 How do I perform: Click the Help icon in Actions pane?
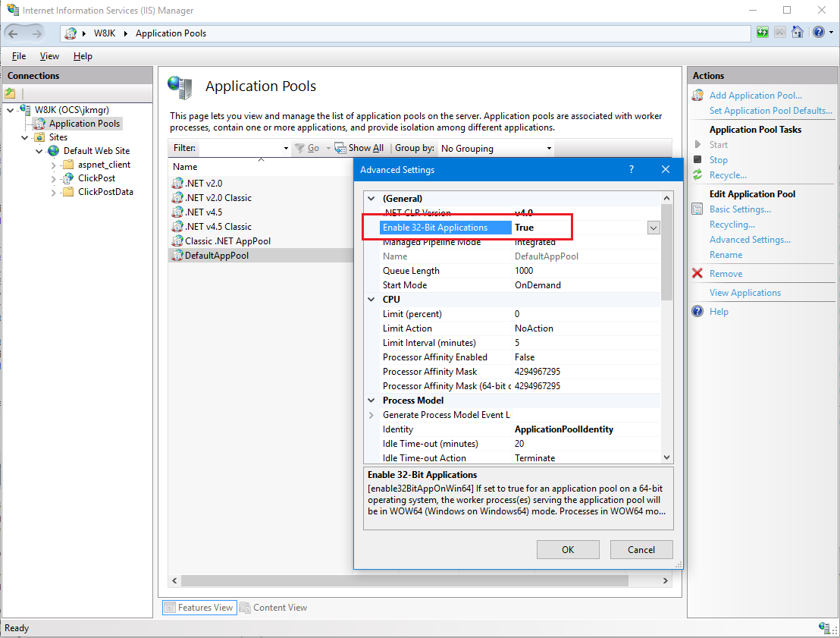(697, 312)
